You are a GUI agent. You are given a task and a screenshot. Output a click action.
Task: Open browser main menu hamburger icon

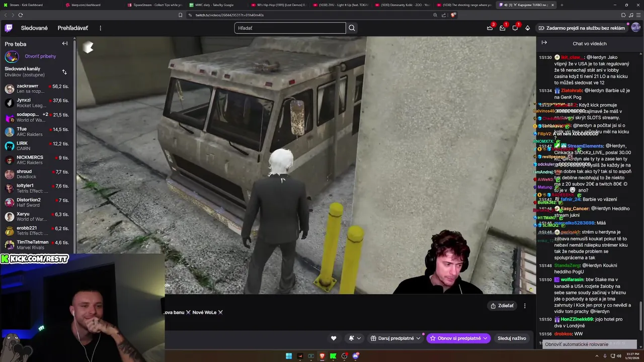[639, 15]
